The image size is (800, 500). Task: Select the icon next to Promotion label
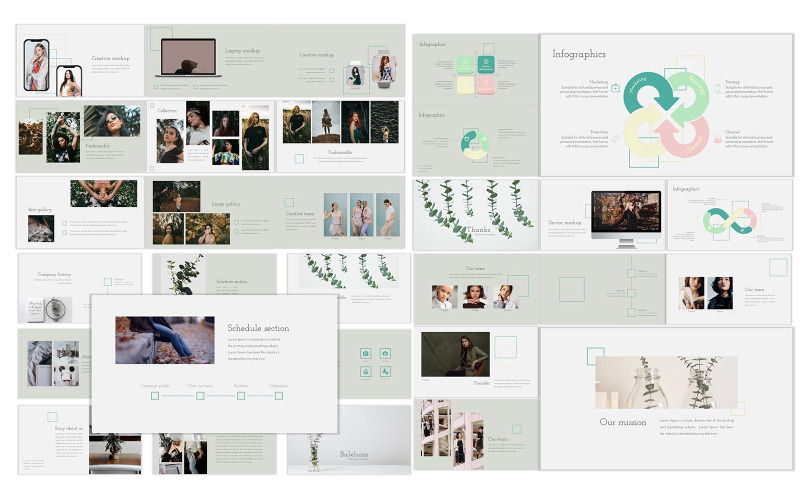point(615,139)
